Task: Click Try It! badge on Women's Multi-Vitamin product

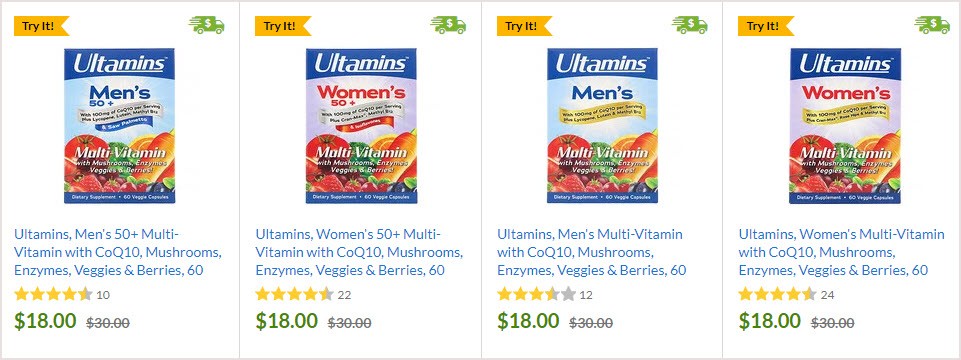Action: [x=766, y=26]
